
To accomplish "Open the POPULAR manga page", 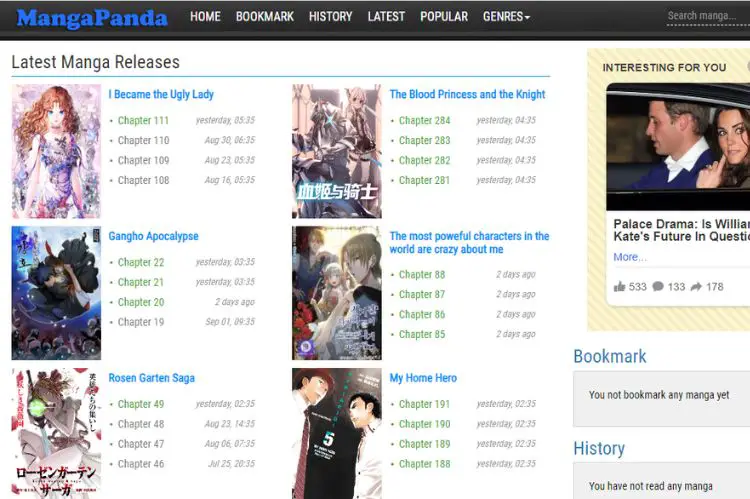I will [x=444, y=17].
